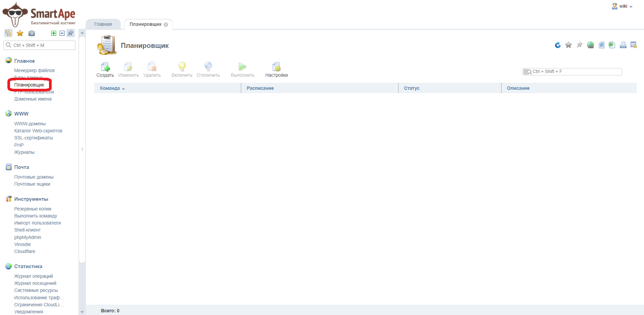Open Менеджер файлов in sidebar
644x315 pixels.
[34, 70]
